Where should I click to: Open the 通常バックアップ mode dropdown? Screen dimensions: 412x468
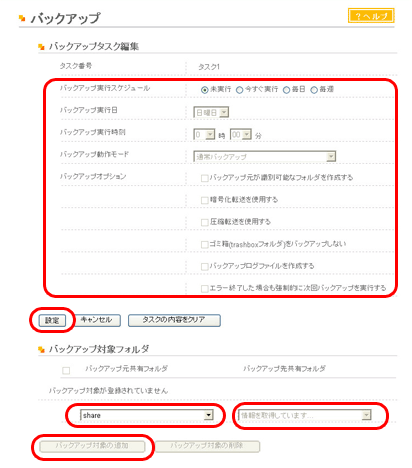click(x=265, y=156)
